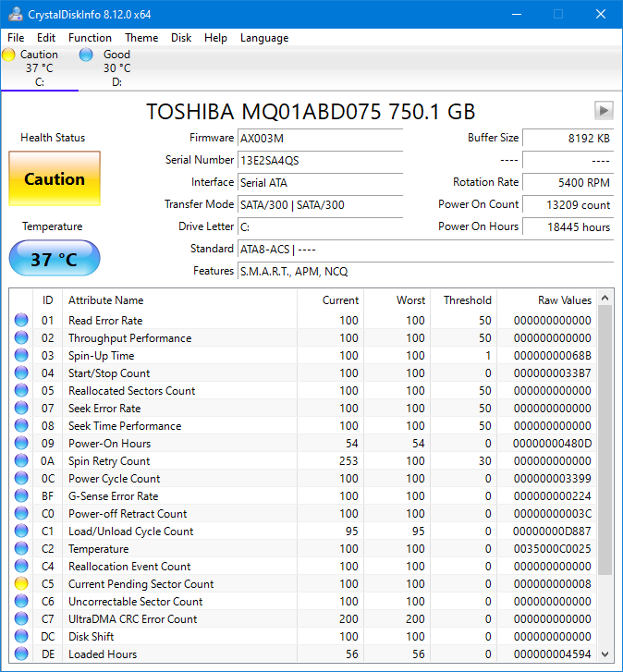Select the Current Pending Sector Count text

click(x=141, y=584)
